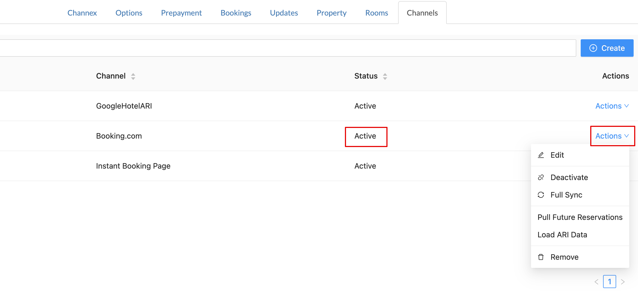Sort by Channel column arrows
This screenshot has width=644, height=299.
133,76
